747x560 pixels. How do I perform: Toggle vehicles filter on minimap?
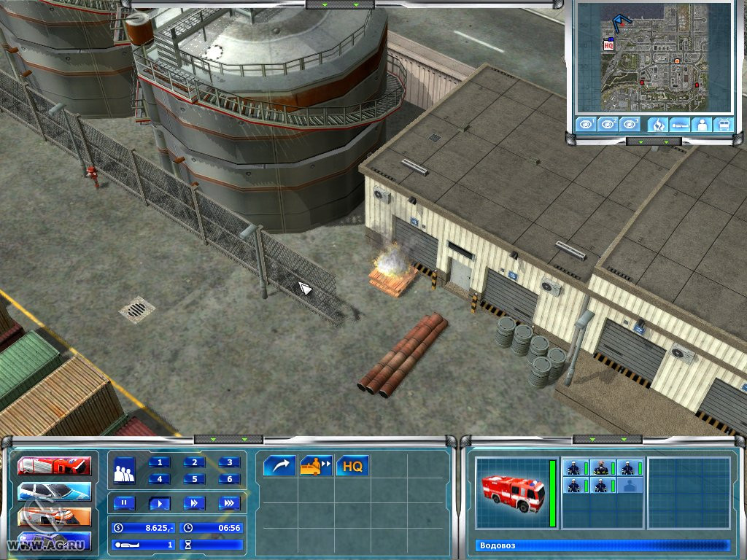[x=724, y=125]
